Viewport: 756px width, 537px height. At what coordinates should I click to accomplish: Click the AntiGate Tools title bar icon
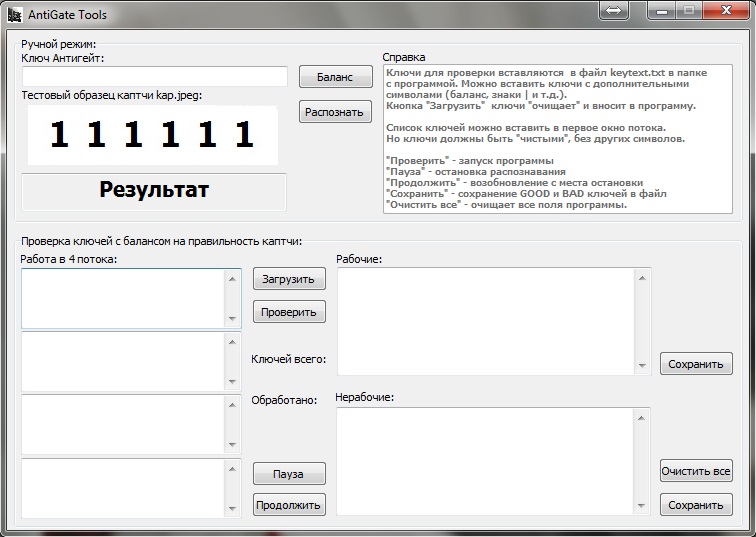pyautogui.click(x=15, y=14)
